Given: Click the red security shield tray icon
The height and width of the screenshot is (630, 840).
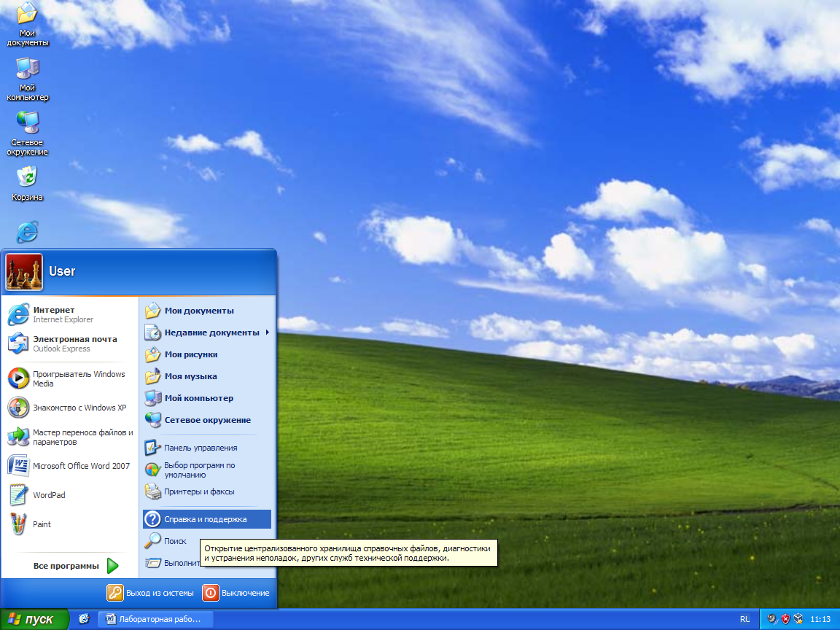Looking at the screenshot, I should click(x=785, y=619).
